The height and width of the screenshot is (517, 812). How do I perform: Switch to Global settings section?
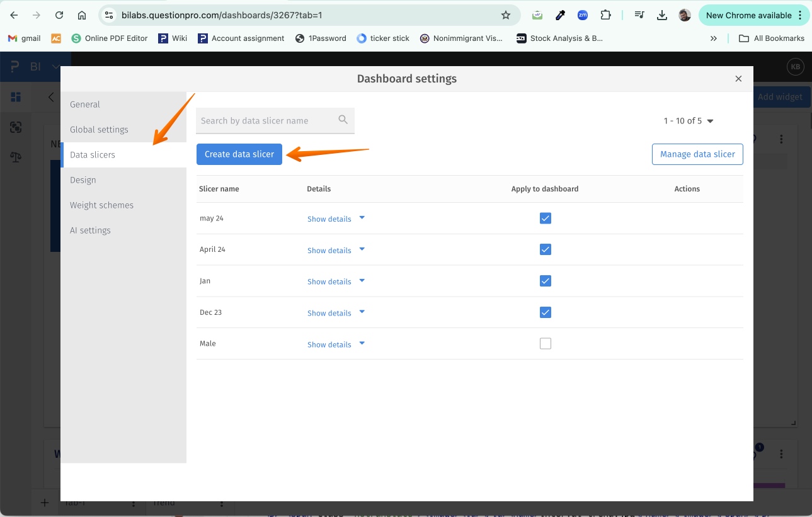(x=99, y=130)
